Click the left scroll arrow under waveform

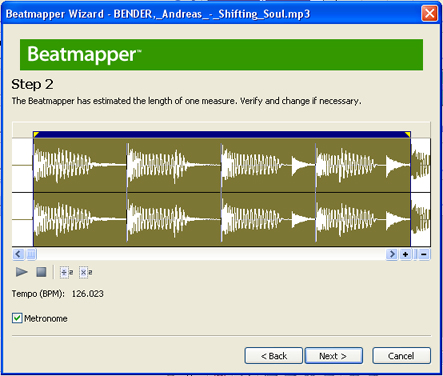[18, 254]
